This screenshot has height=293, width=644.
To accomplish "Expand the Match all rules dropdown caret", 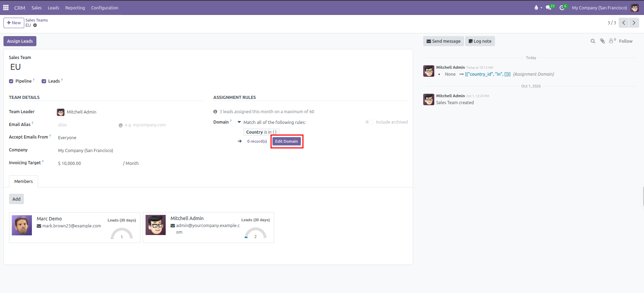I will [239, 122].
